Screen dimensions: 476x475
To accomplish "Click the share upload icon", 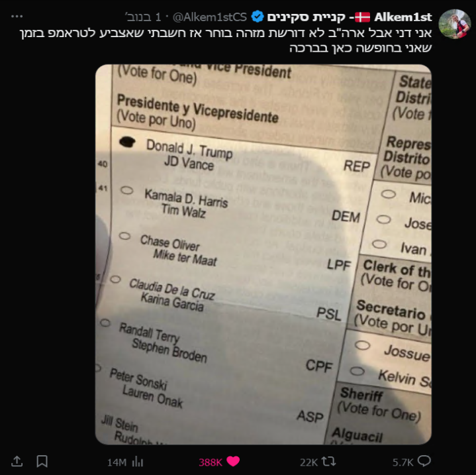I will (x=17, y=461).
